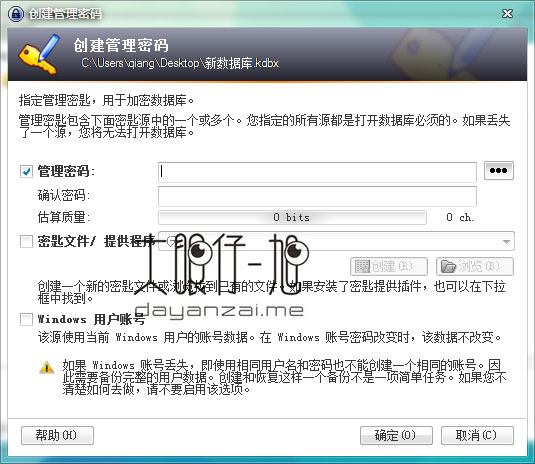Click the 创建 (R) key file create button
Viewport: 535px width, 464px height.
pyautogui.click(x=389, y=266)
